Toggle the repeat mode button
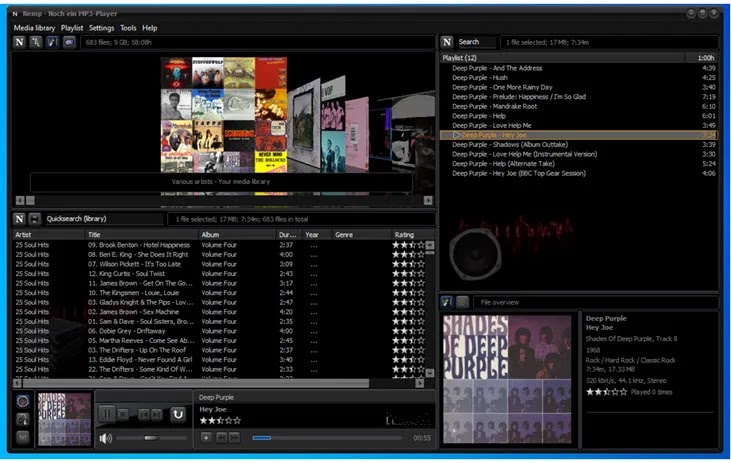Viewport: 731px width, 463px height. click(x=178, y=414)
